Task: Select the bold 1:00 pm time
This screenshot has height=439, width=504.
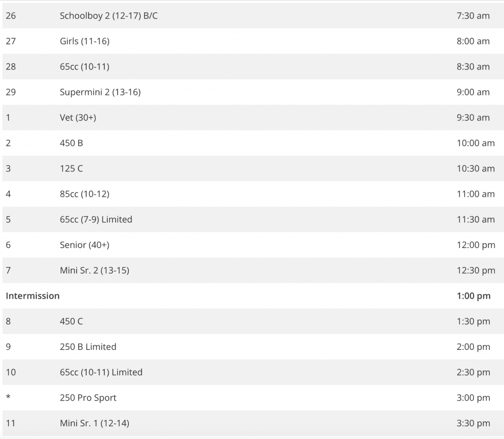Action: [x=473, y=296]
